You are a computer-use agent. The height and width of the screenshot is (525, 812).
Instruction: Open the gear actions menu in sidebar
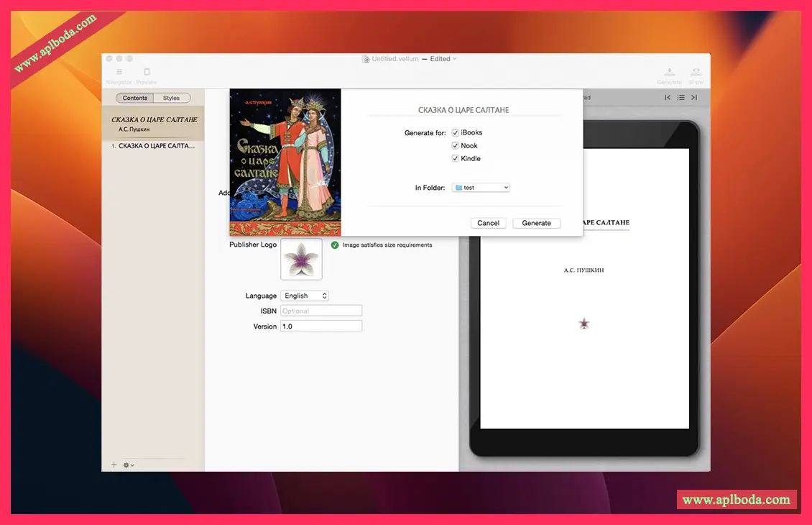point(129,465)
